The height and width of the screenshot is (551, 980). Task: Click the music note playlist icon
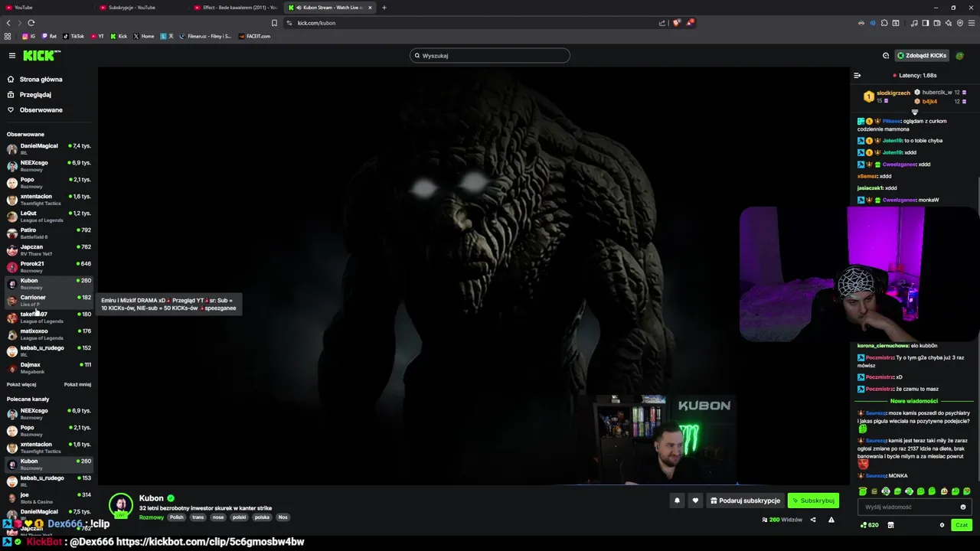[x=915, y=23]
